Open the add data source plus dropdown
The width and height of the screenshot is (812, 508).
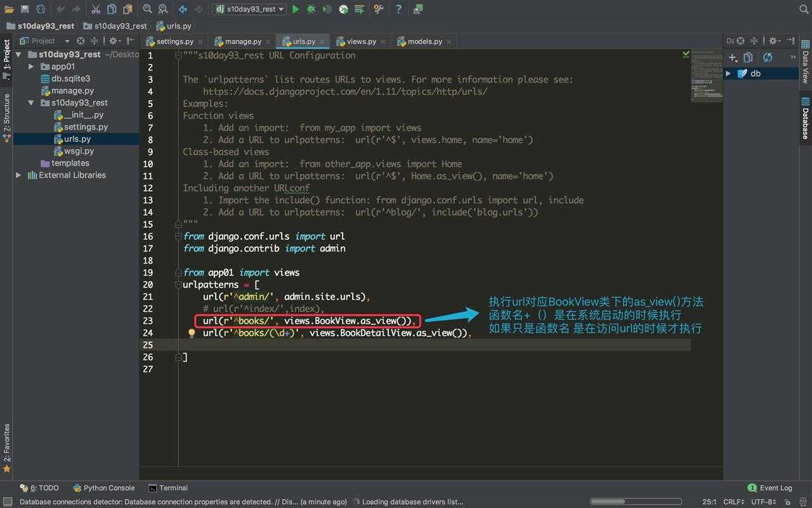[733, 57]
